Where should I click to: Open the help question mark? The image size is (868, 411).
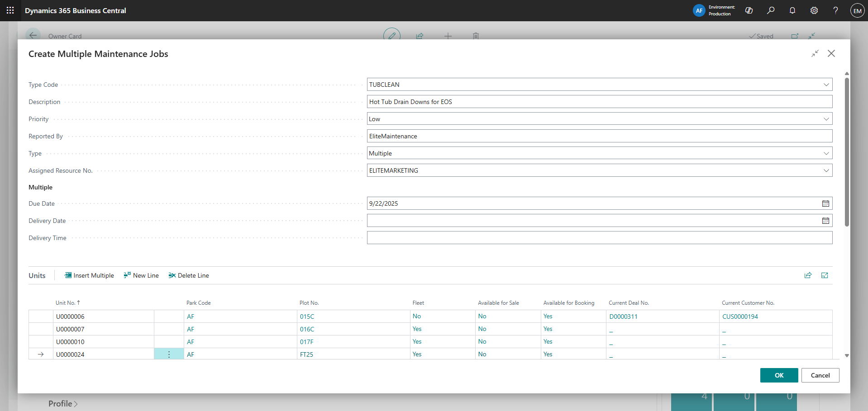tap(835, 10)
